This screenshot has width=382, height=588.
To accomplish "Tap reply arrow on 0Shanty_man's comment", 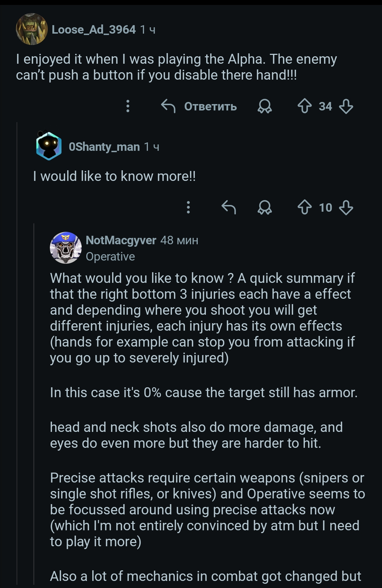I will [x=228, y=207].
